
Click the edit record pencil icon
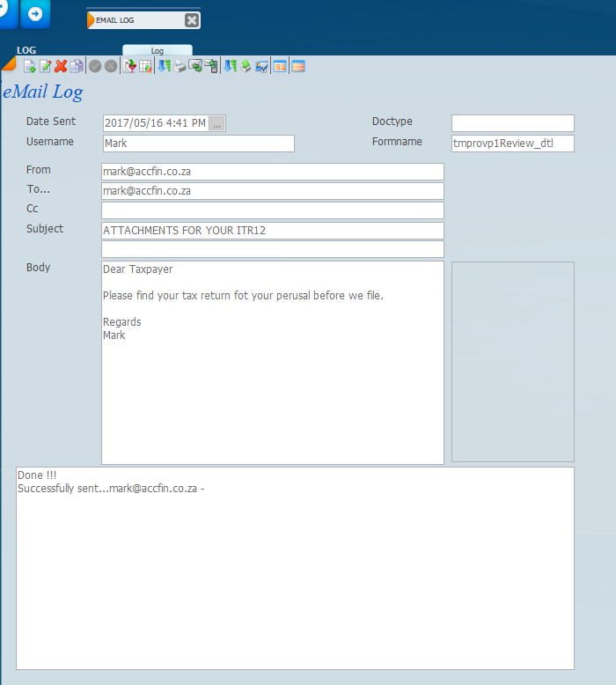pyautogui.click(x=45, y=66)
